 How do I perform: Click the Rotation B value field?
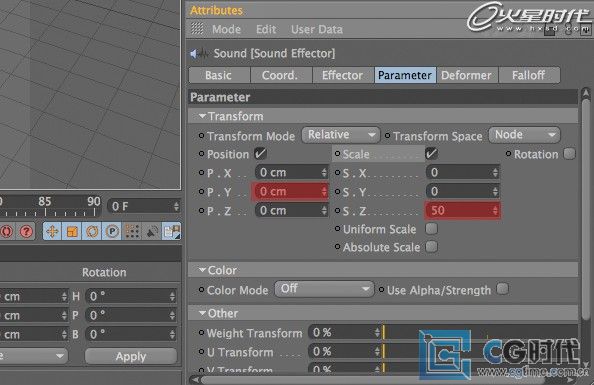[131, 334]
